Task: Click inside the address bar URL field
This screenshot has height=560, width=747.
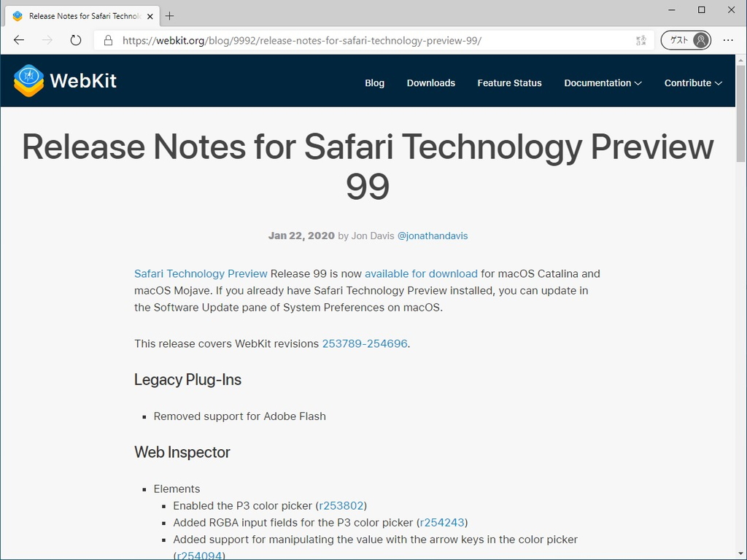Action: (x=292, y=41)
